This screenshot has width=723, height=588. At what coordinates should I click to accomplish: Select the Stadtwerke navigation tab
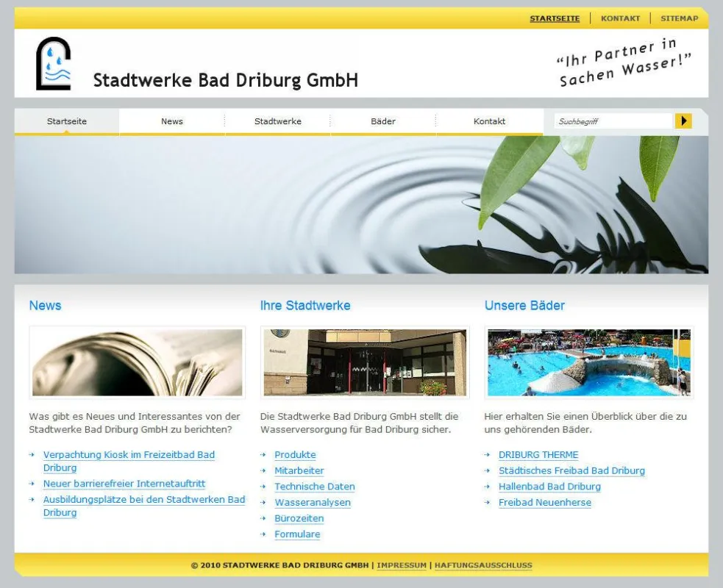[x=277, y=122]
